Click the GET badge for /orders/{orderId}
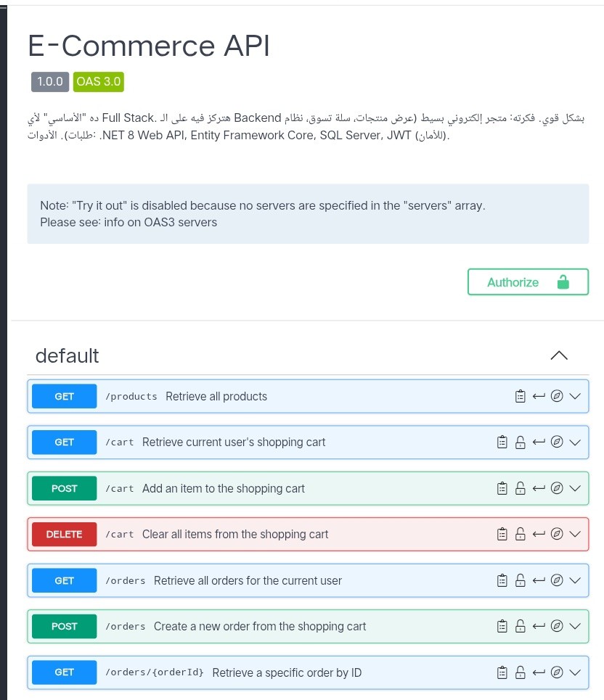The width and height of the screenshot is (604, 700). (65, 672)
